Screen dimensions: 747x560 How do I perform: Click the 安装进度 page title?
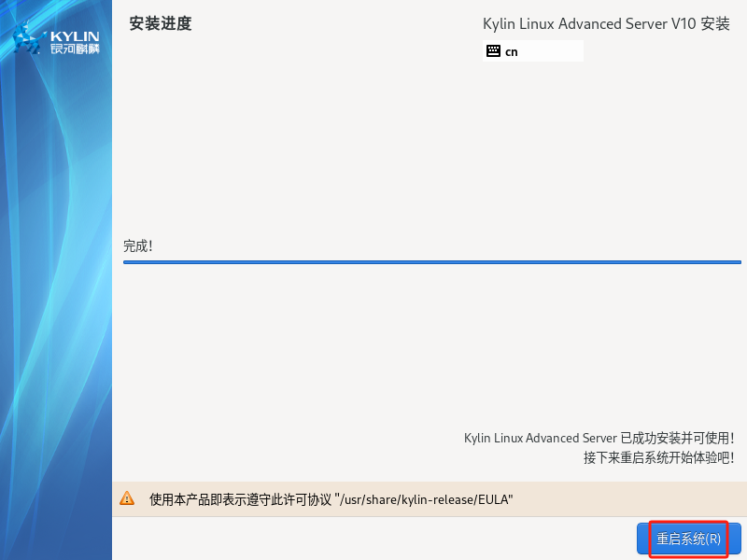point(158,24)
